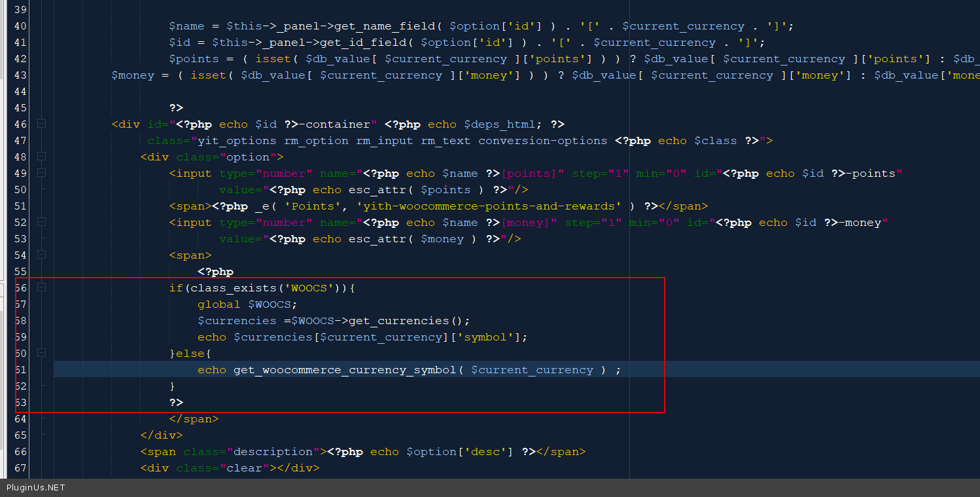Viewport: 980px width, 497px height.
Task: Click $current_currency argument on line 61
Action: coord(533,370)
